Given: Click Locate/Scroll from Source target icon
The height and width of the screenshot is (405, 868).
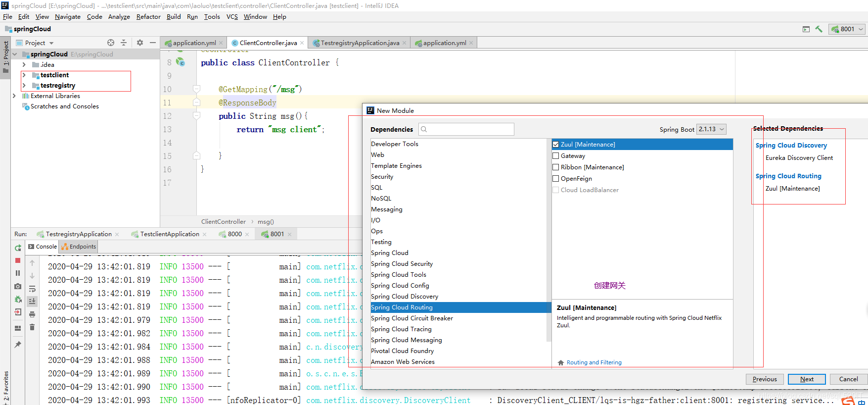Looking at the screenshot, I should coord(111,43).
